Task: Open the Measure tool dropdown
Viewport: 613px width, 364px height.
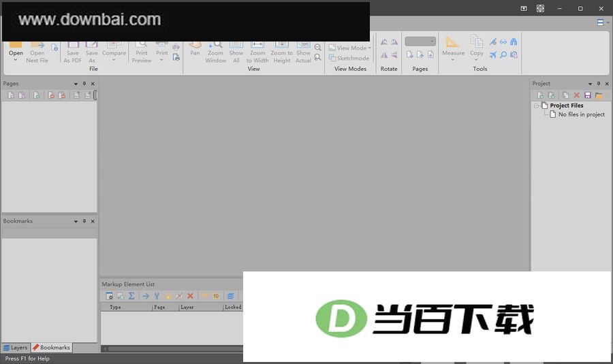Action: point(453,60)
